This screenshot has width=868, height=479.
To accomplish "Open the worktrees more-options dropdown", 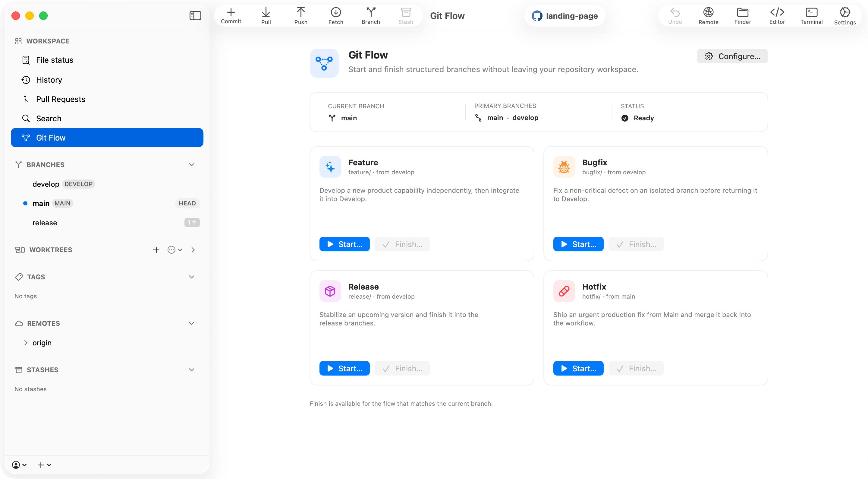I will tap(175, 250).
